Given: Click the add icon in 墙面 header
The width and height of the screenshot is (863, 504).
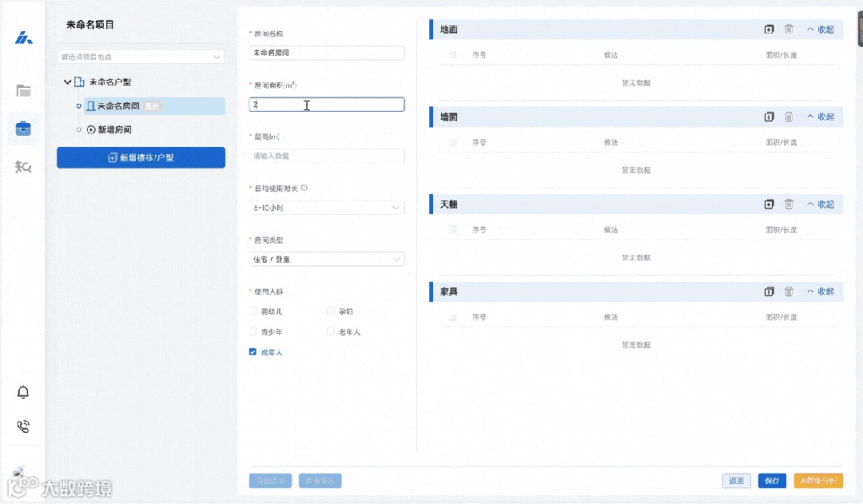Looking at the screenshot, I should point(769,117).
